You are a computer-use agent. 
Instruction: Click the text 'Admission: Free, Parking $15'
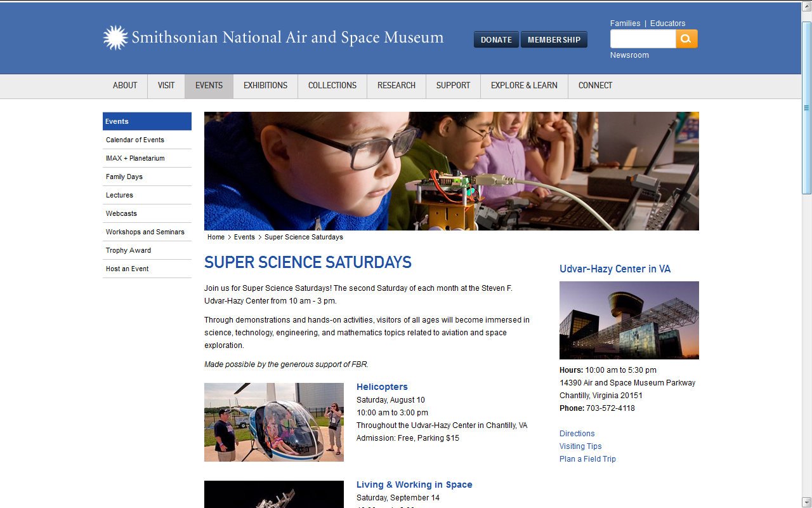(x=408, y=438)
